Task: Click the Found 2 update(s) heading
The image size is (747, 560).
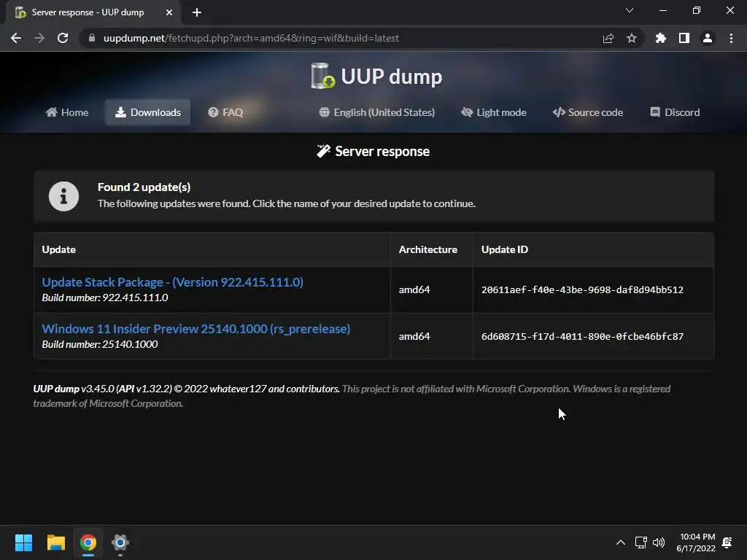Action: pyautogui.click(x=144, y=187)
